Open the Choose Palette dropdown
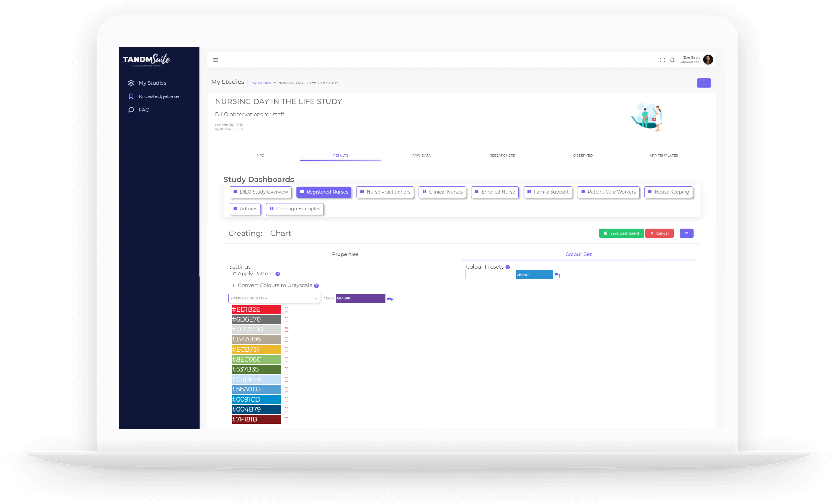 [274, 298]
